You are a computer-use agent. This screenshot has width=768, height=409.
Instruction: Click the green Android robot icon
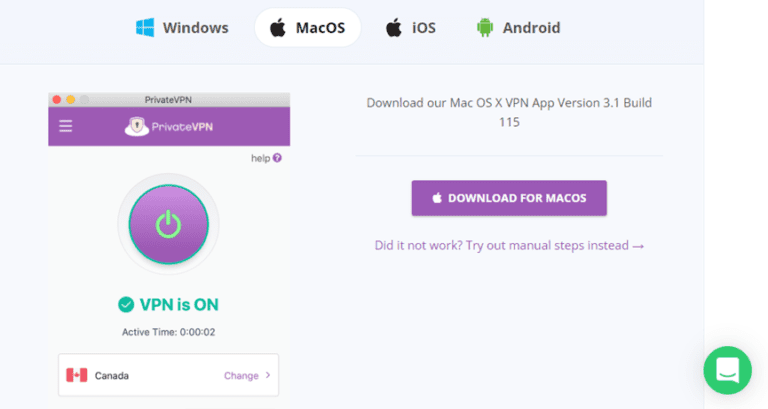[486, 28]
